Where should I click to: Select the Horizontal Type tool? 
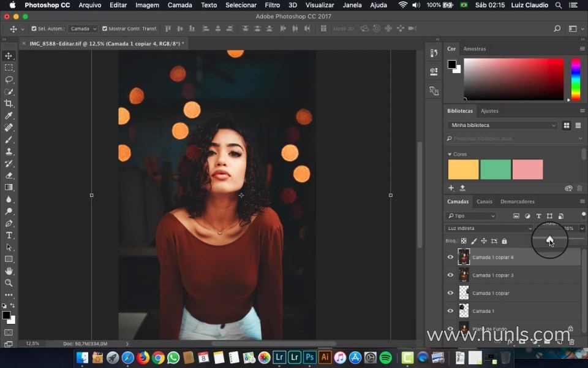pyautogui.click(x=9, y=236)
